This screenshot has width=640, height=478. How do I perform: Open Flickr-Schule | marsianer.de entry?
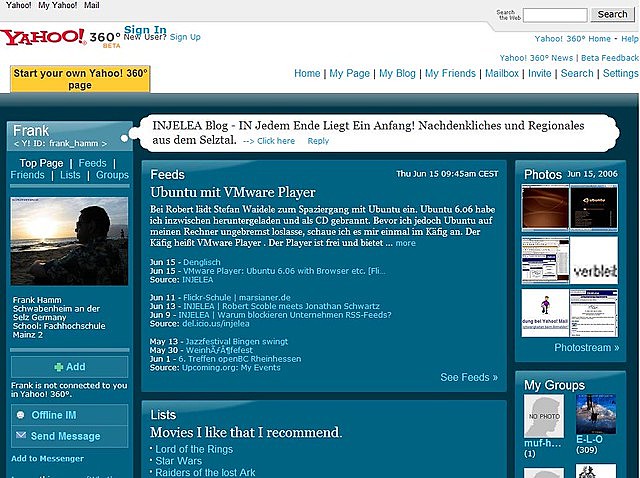237,298
